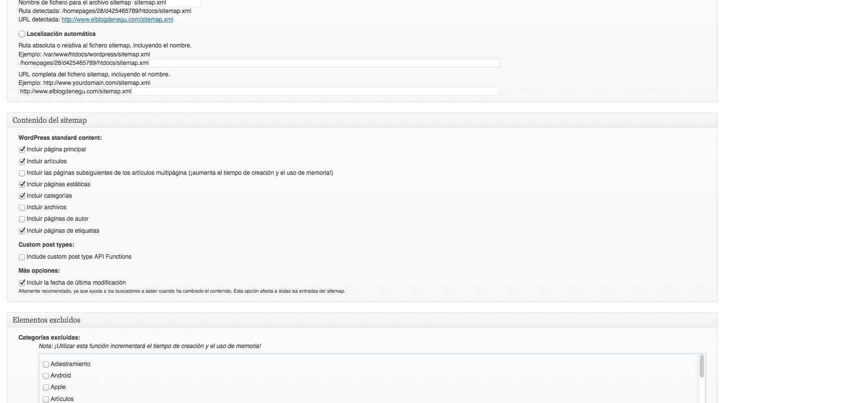Uncheck Incluir página principal

click(x=22, y=149)
